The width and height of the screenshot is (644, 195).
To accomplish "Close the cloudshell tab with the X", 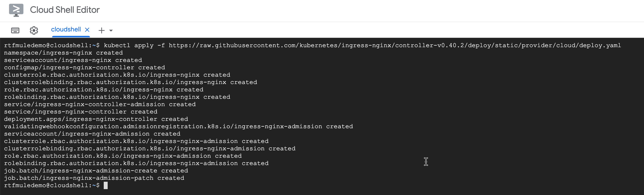I will (x=87, y=30).
